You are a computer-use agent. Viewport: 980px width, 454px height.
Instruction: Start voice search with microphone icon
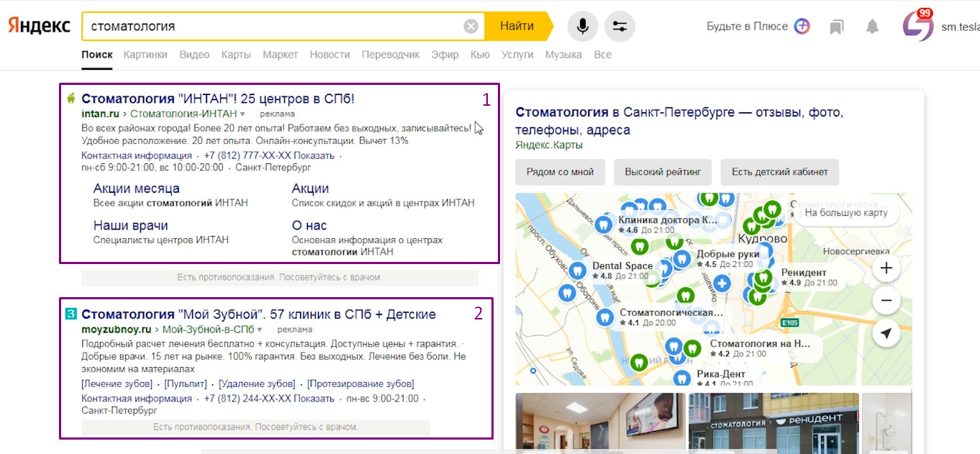pyautogui.click(x=583, y=27)
